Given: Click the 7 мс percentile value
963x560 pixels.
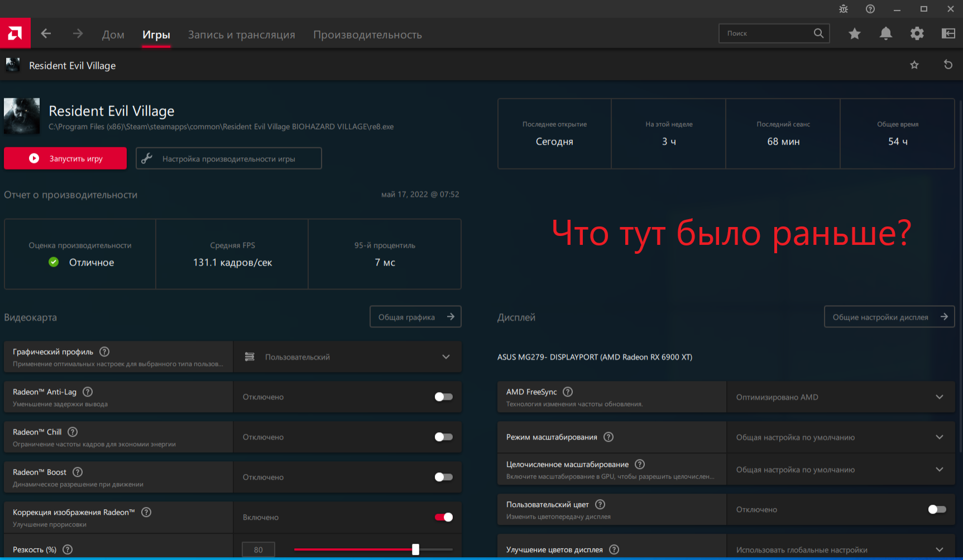Looking at the screenshot, I should tap(385, 262).
